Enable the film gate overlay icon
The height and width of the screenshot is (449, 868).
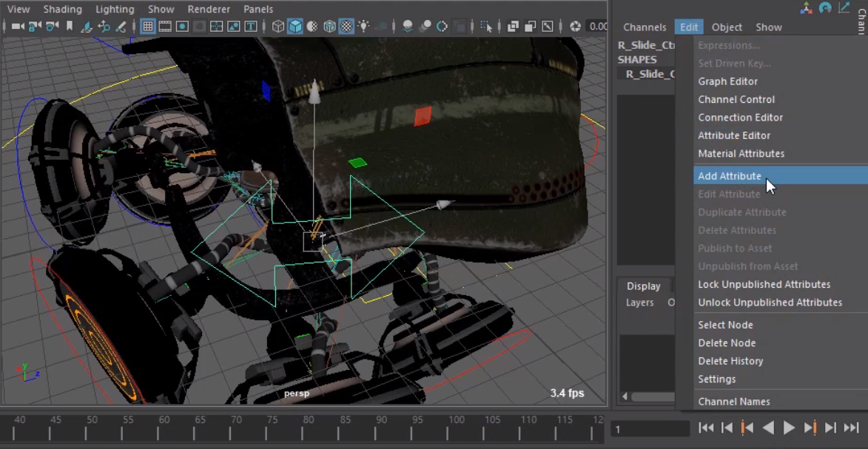(164, 27)
